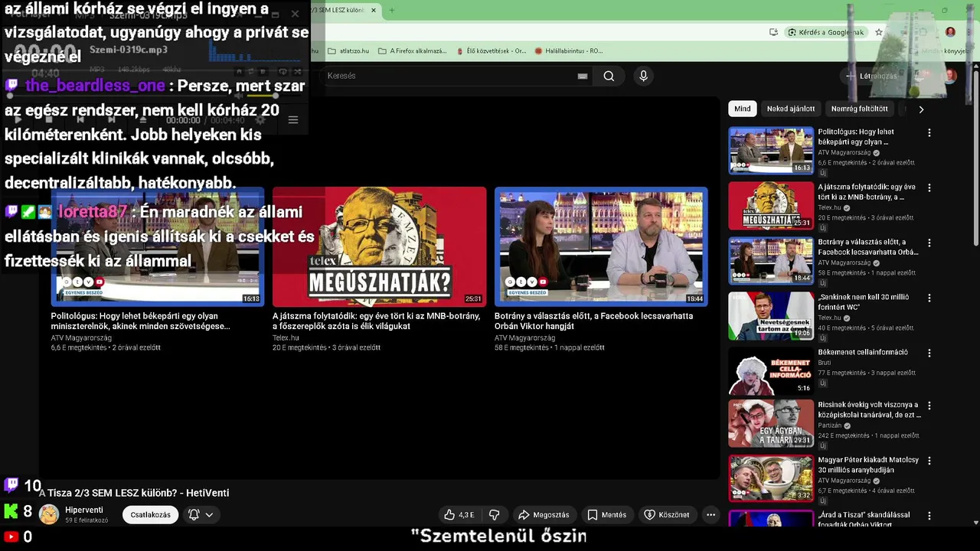Click the PotPlayer stop button

[49, 120]
